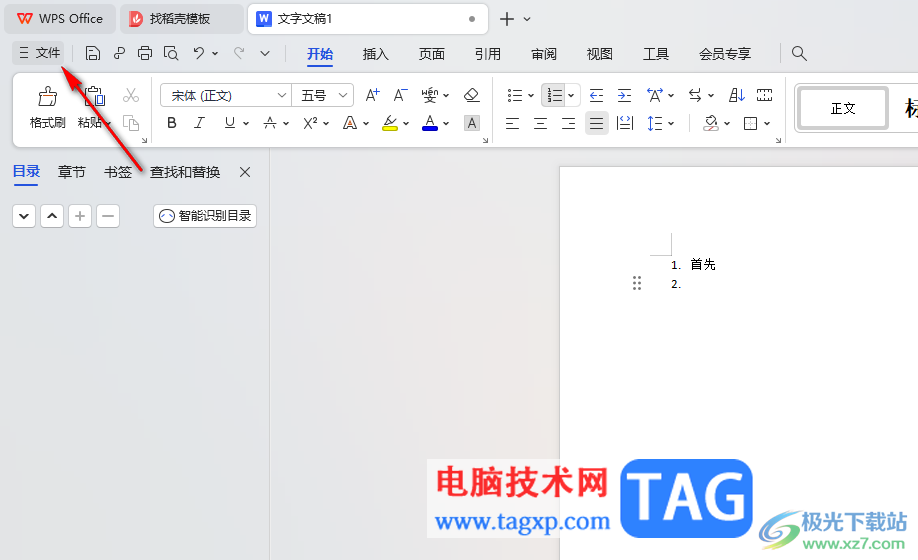
Task: Center align text
Action: point(540,123)
